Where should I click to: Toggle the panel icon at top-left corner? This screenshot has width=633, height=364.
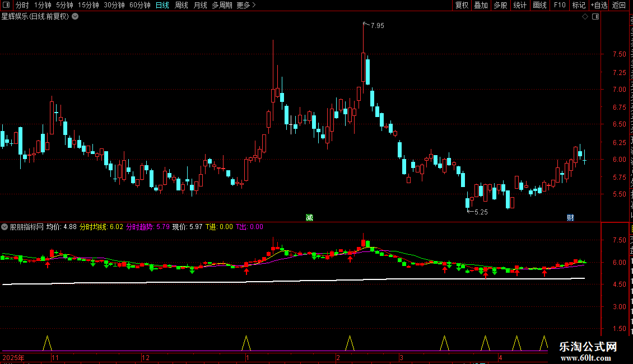[x=6, y=5]
